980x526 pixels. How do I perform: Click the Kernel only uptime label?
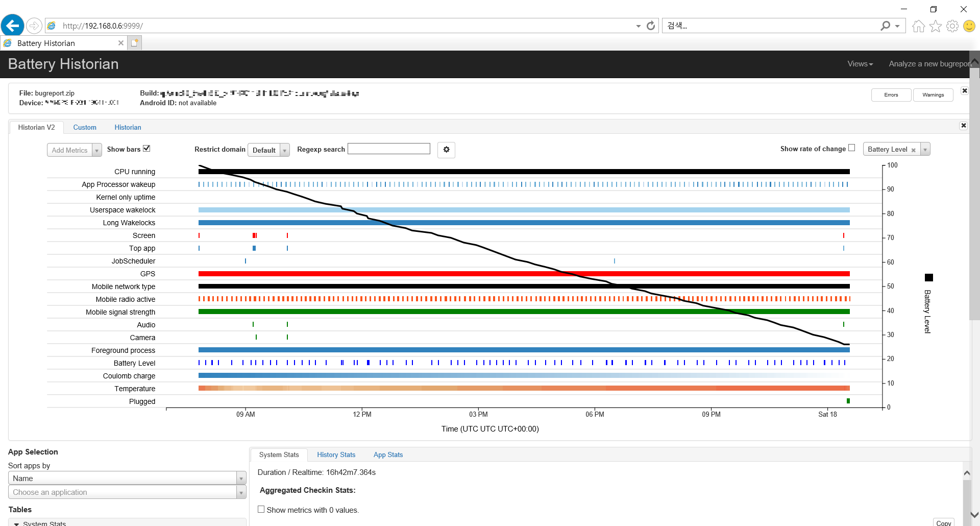[126, 197]
